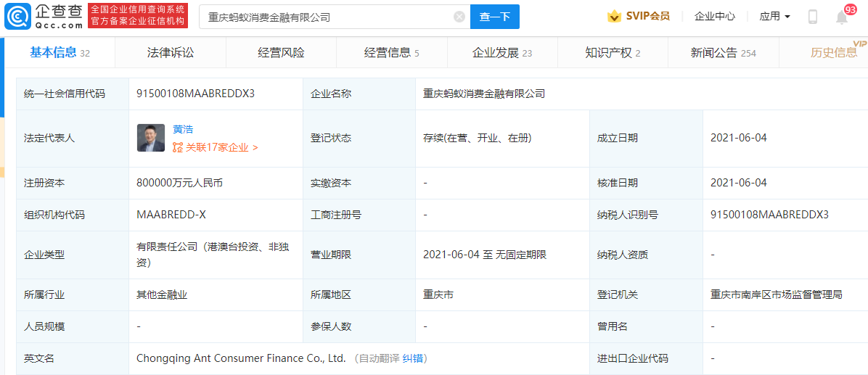Click the related-companies network icon
This screenshot has width=868, height=375.
click(x=177, y=148)
